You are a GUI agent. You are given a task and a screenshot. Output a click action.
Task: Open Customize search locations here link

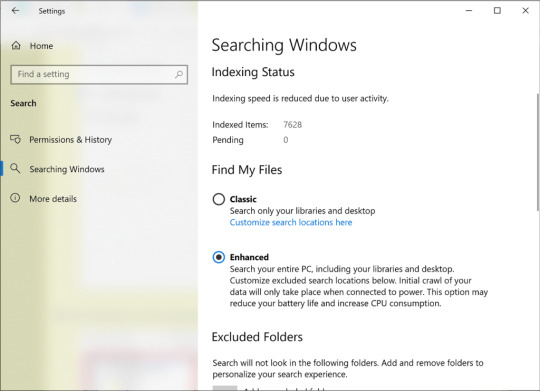[291, 223]
